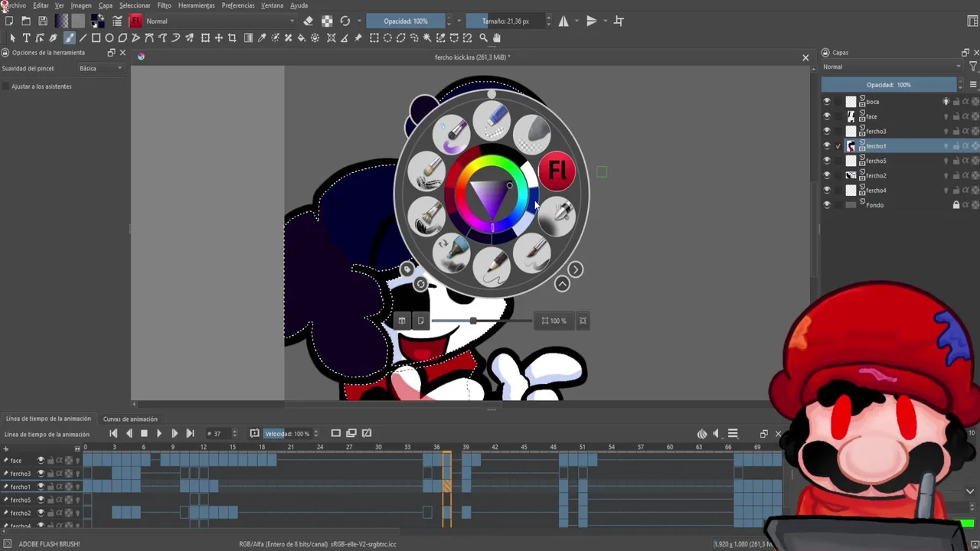Select the Crop tool
Image resolution: width=980 pixels, height=551 pixels.
(232, 37)
